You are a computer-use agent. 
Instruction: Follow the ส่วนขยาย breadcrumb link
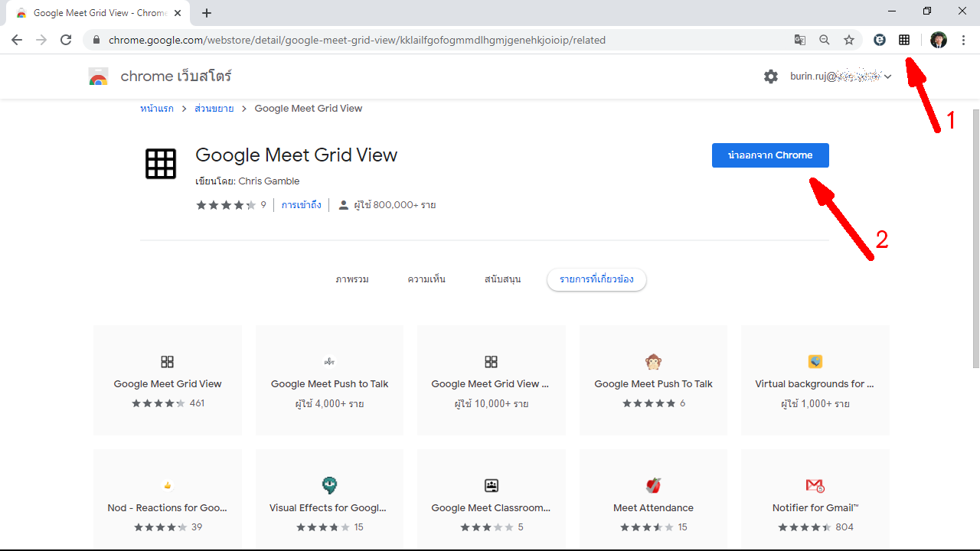click(x=214, y=109)
